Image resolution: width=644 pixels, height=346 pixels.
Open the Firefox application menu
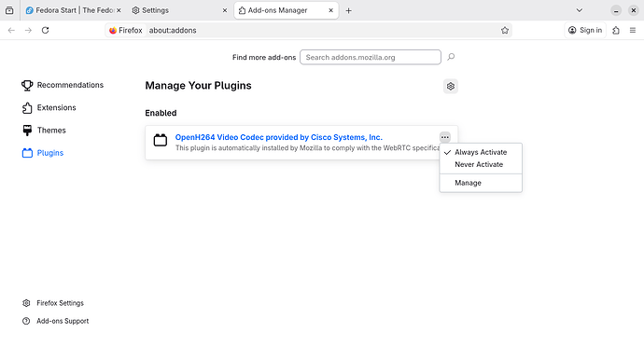tap(633, 30)
